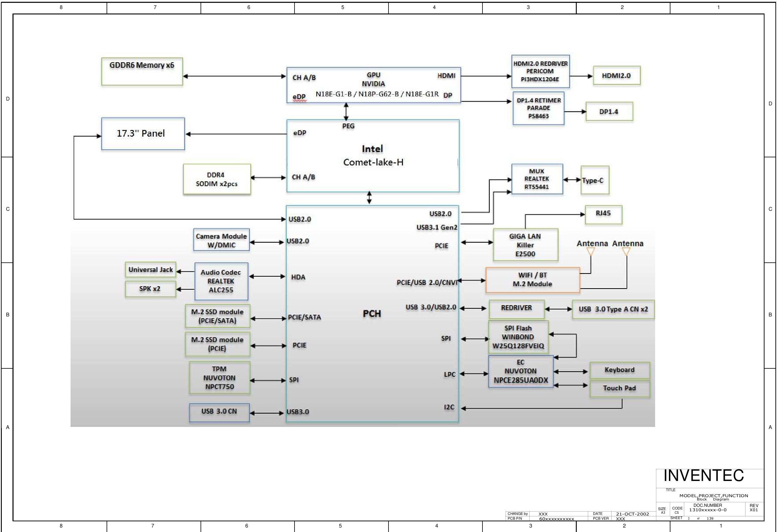The image size is (777, 532).
Task: Select the SPI Flash Winbond block
Action: (518, 337)
